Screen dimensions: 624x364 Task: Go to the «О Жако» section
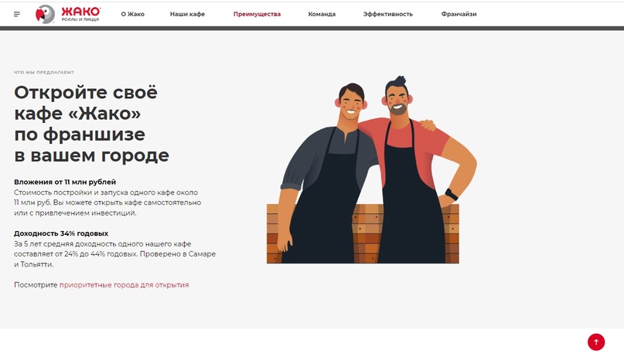132,14
